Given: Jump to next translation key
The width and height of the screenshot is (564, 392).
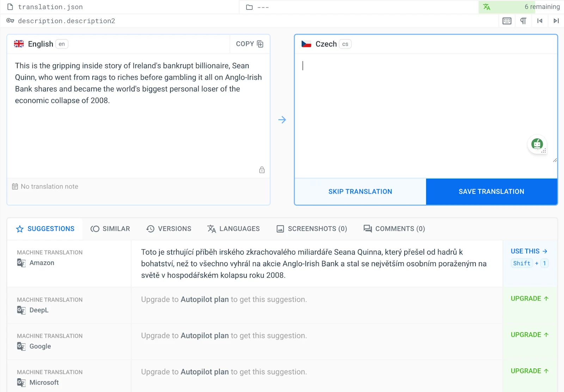Looking at the screenshot, I should tap(556, 21).
